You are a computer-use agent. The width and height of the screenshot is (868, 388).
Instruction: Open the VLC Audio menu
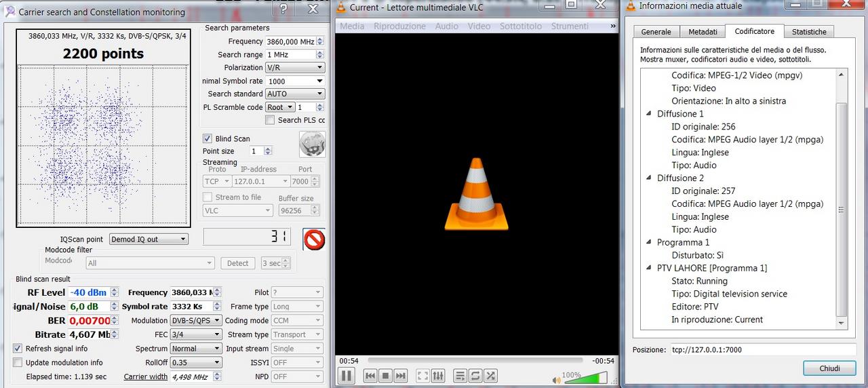click(x=446, y=26)
